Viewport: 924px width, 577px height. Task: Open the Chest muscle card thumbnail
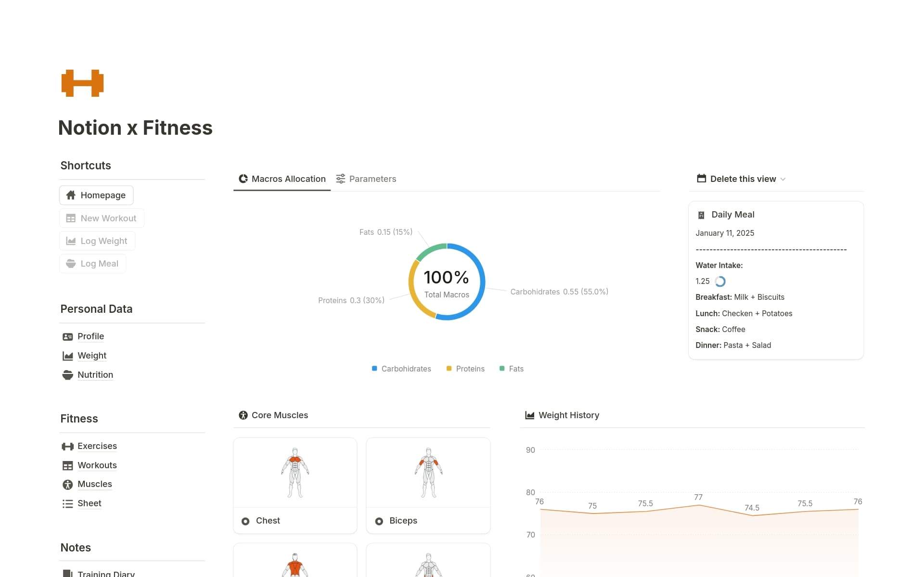pyautogui.click(x=295, y=473)
